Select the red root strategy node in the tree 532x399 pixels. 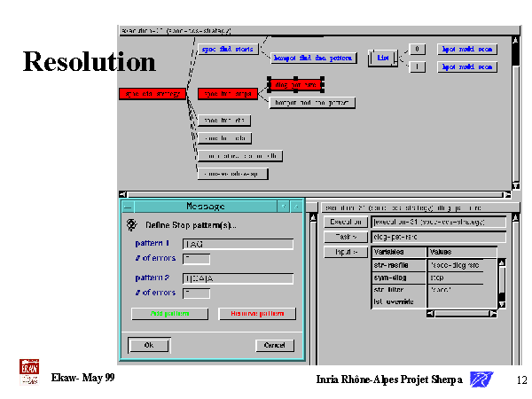point(152,94)
